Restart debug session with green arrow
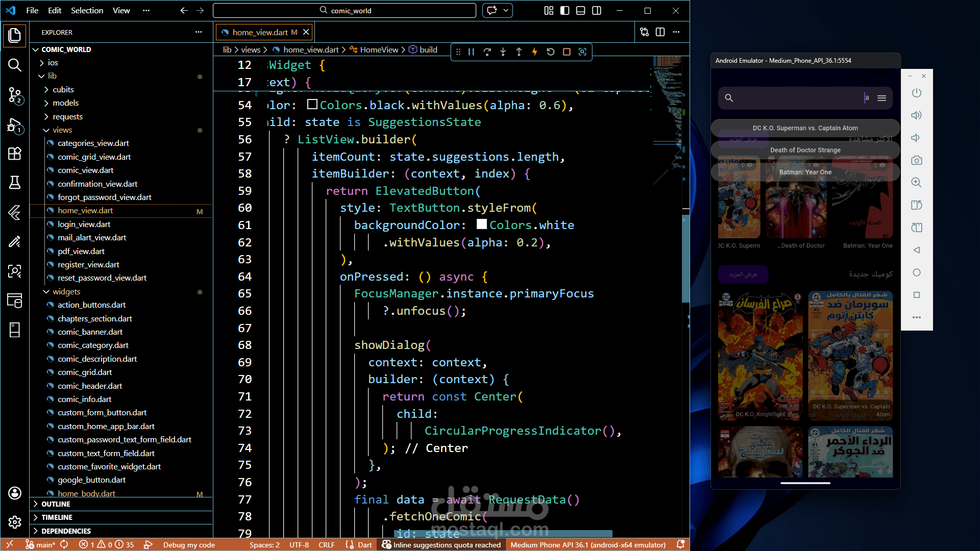980x551 pixels. (x=550, y=52)
